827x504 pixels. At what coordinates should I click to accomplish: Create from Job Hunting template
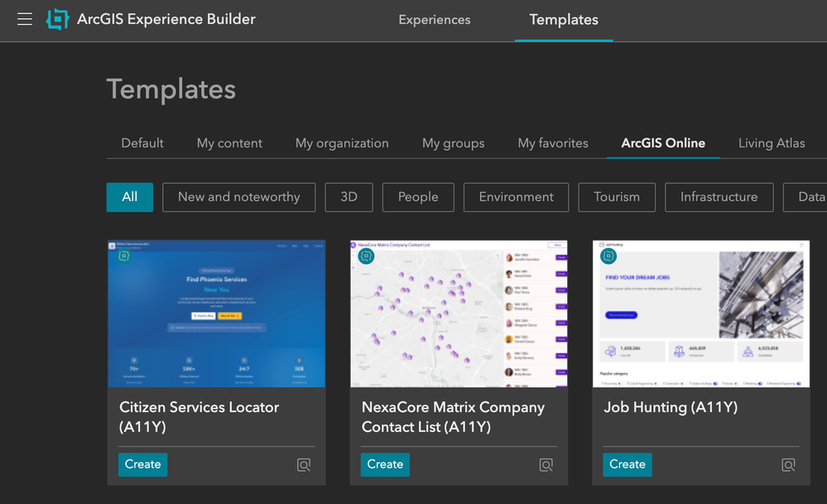tap(627, 464)
